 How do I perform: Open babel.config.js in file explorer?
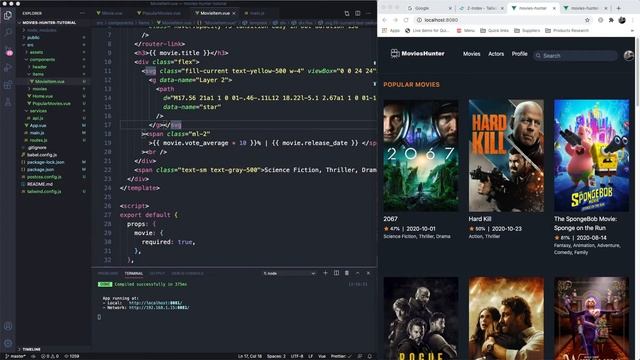[42, 155]
